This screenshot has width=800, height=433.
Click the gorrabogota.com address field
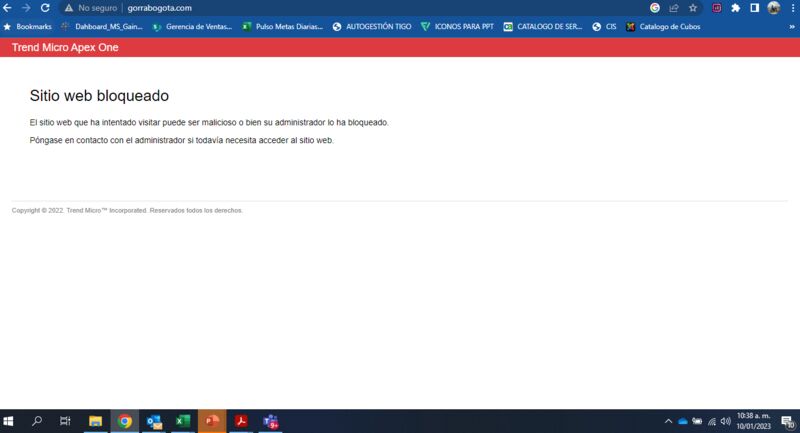click(159, 8)
